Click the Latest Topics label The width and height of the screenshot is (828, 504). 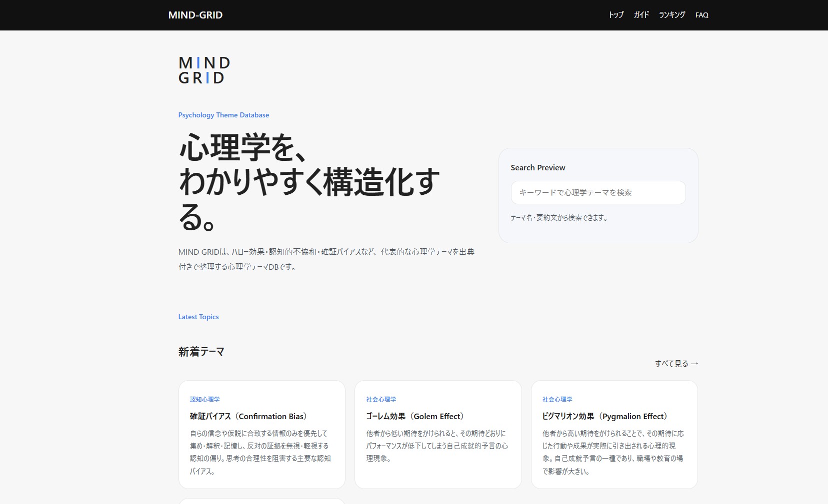click(198, 317)
